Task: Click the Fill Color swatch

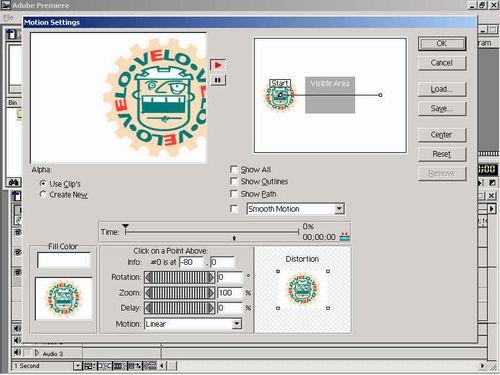Action: (64, 260)
